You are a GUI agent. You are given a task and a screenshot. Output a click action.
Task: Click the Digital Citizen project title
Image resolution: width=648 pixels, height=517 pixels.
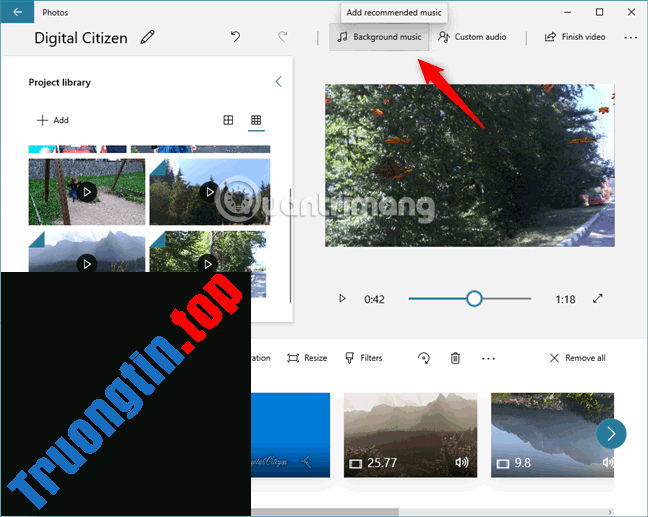coord(81,38)
